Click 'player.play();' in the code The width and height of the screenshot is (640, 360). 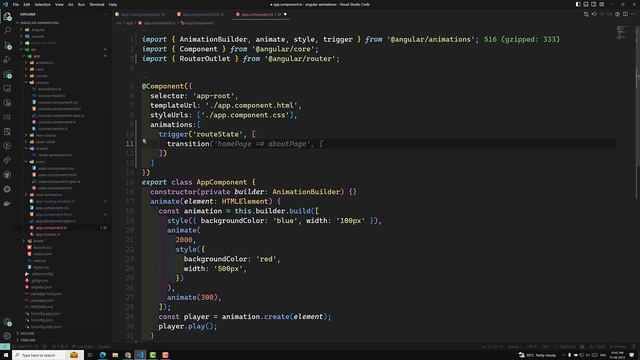188,326
